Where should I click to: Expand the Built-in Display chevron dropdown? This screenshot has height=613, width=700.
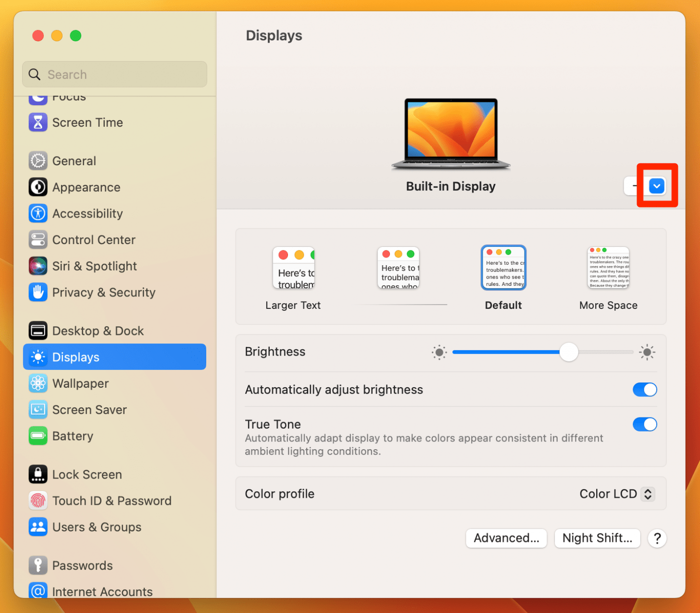click(656, 185)
